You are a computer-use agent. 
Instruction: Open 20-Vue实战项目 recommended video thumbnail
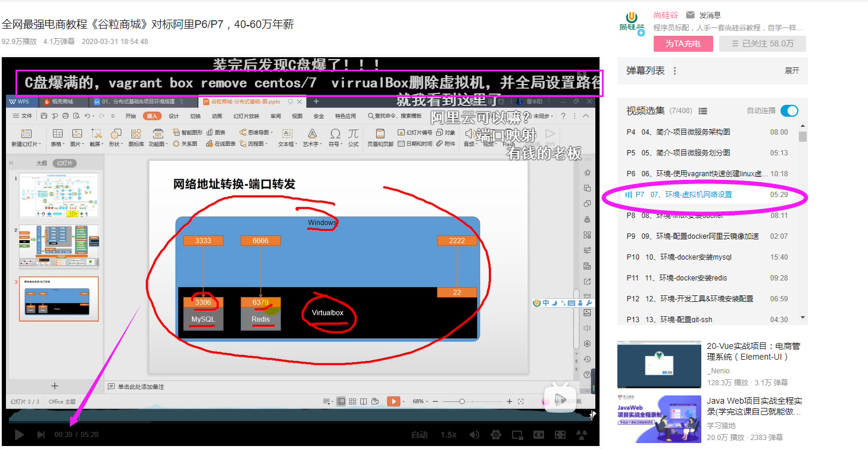tap(659, 364)
